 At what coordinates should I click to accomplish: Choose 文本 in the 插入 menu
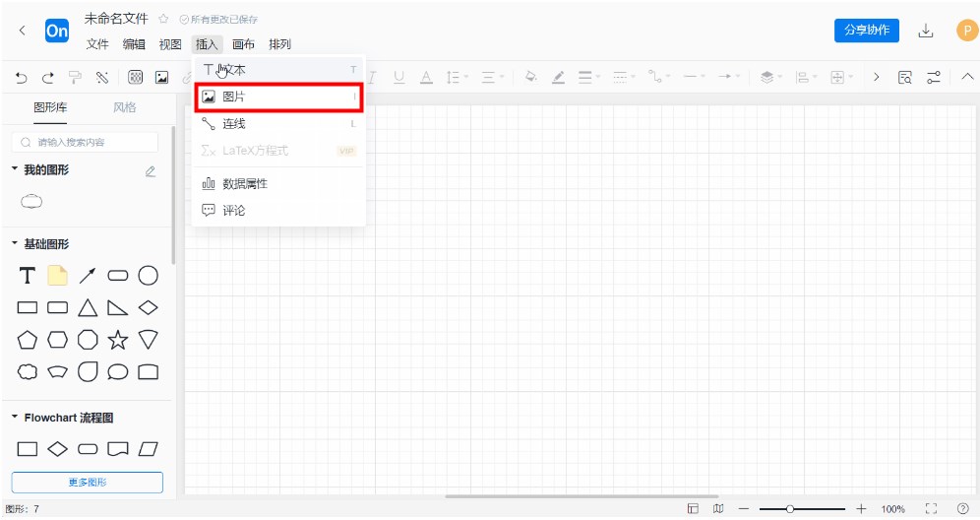pos(278,70)
